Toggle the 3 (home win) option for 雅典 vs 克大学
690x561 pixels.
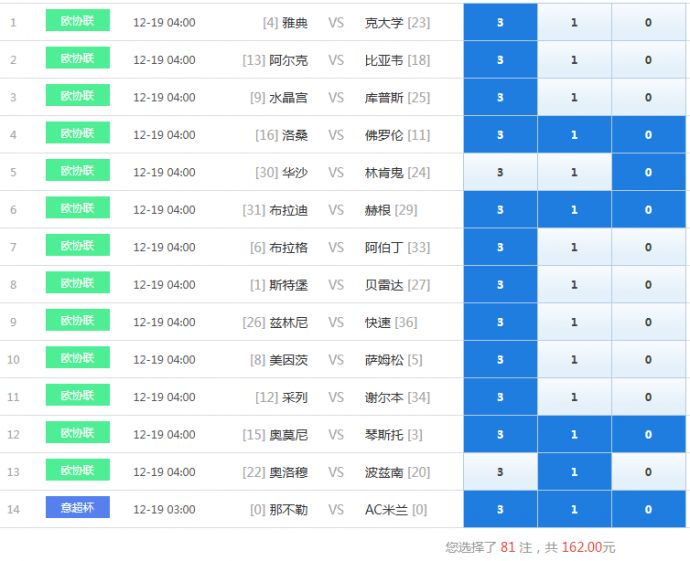click(500, 22)
